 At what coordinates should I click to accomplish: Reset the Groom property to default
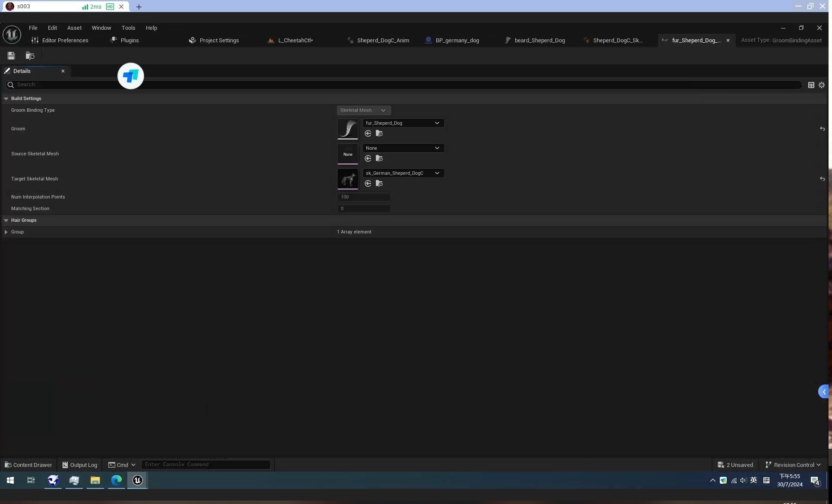coord(822,129)
